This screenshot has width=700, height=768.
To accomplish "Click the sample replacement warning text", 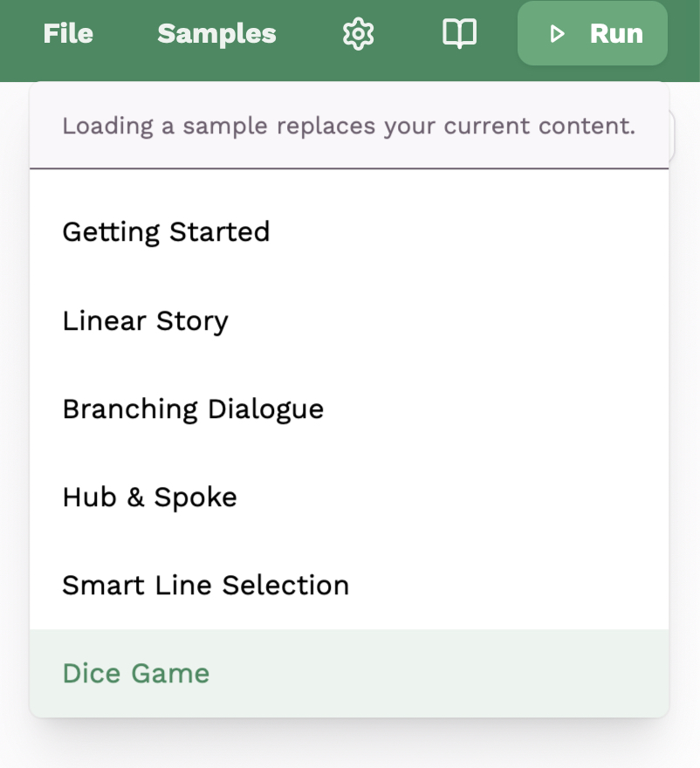I will coord(348,126).
